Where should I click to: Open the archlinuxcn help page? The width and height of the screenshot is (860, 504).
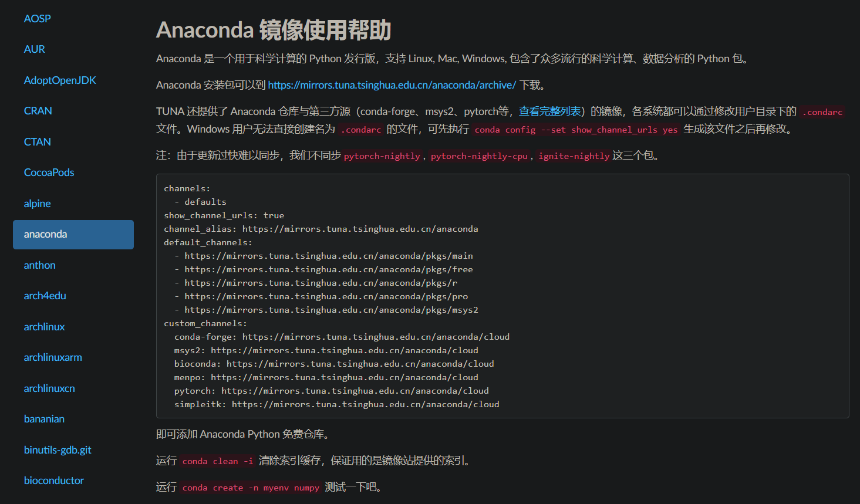tap(49, 388)
